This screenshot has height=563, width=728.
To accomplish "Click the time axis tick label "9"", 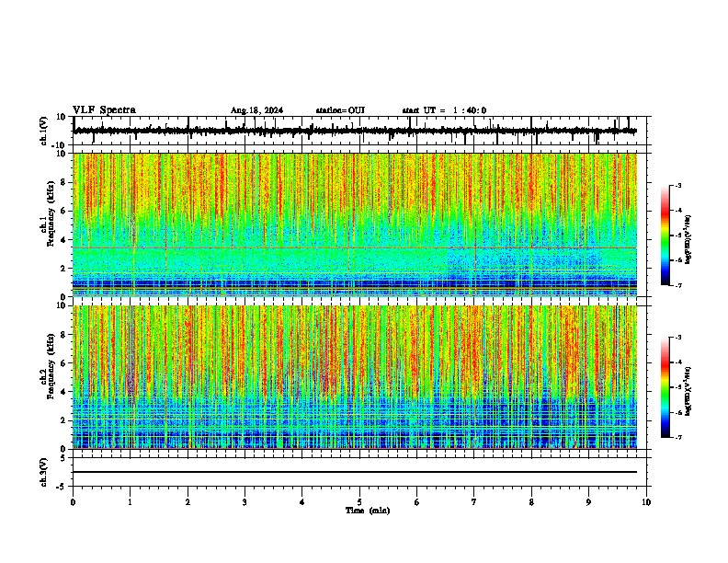I will pos(588,502).
